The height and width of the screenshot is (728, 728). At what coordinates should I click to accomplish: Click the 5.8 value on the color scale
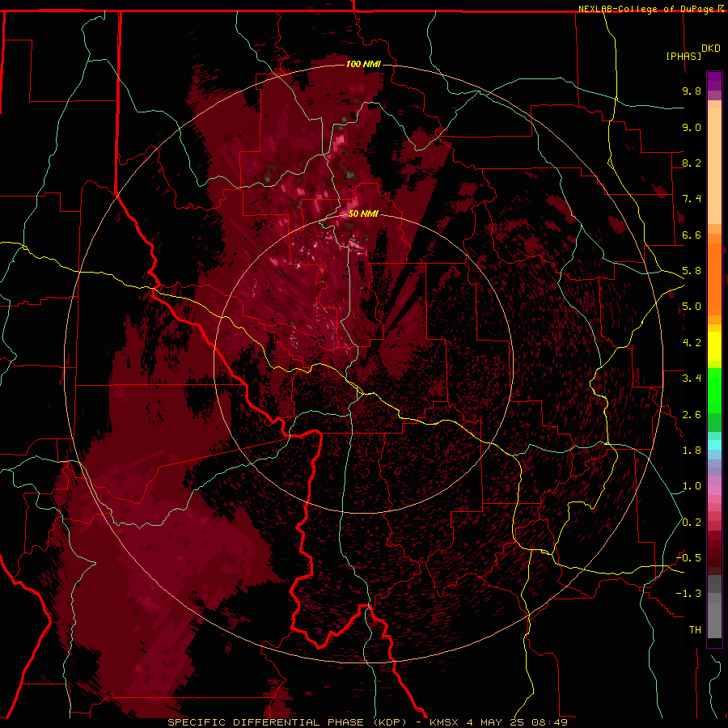tap(692, 271)
